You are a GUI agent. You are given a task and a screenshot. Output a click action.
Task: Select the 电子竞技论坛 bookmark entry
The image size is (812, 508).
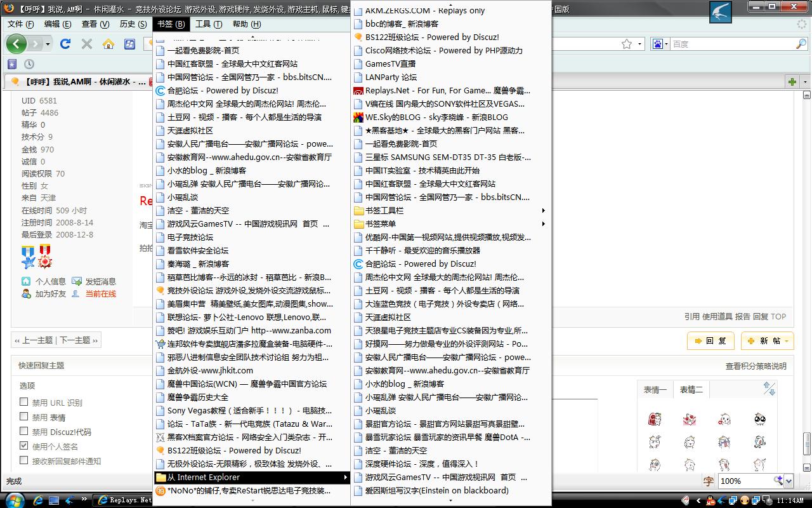[190, 237]
